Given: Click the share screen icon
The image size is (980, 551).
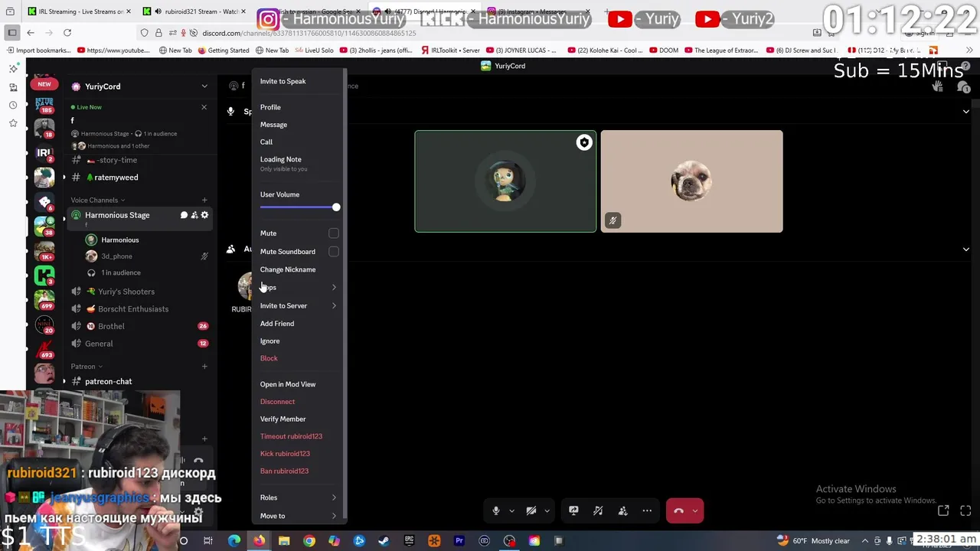Looking at the screenshot, I should click(x=573, y=510).
